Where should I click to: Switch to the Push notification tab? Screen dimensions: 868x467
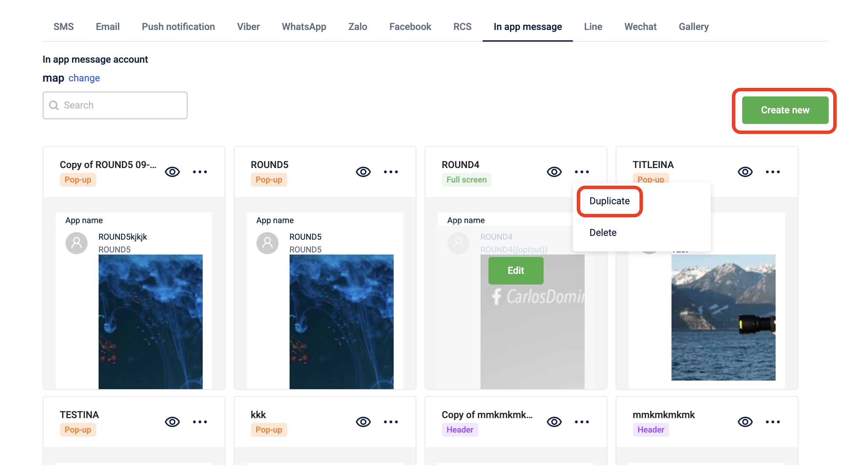pos(178,27)
